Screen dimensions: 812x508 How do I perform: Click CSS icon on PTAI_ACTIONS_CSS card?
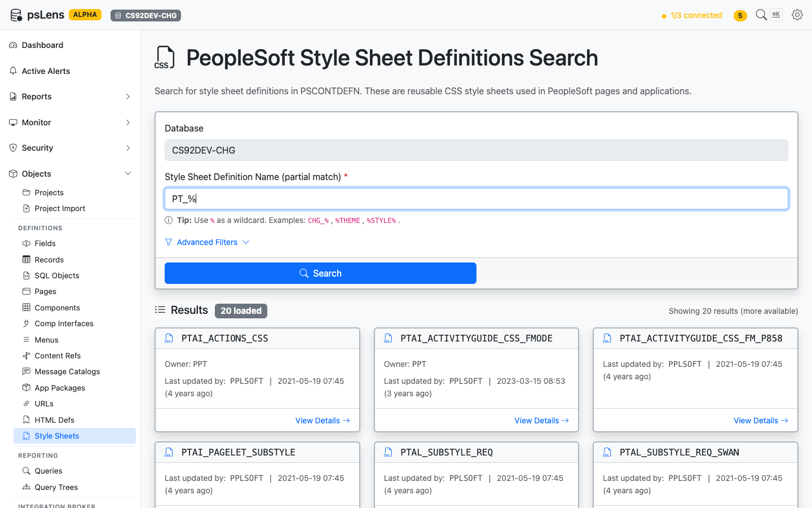169,338
